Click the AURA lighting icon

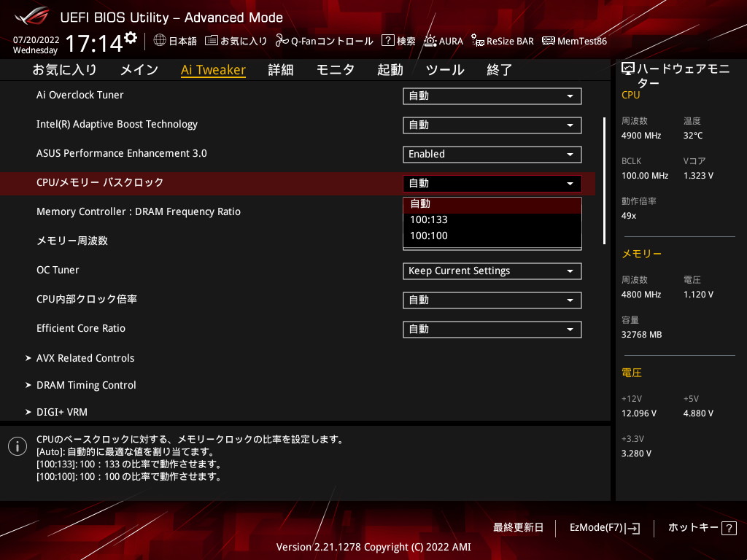pos(430,41)
